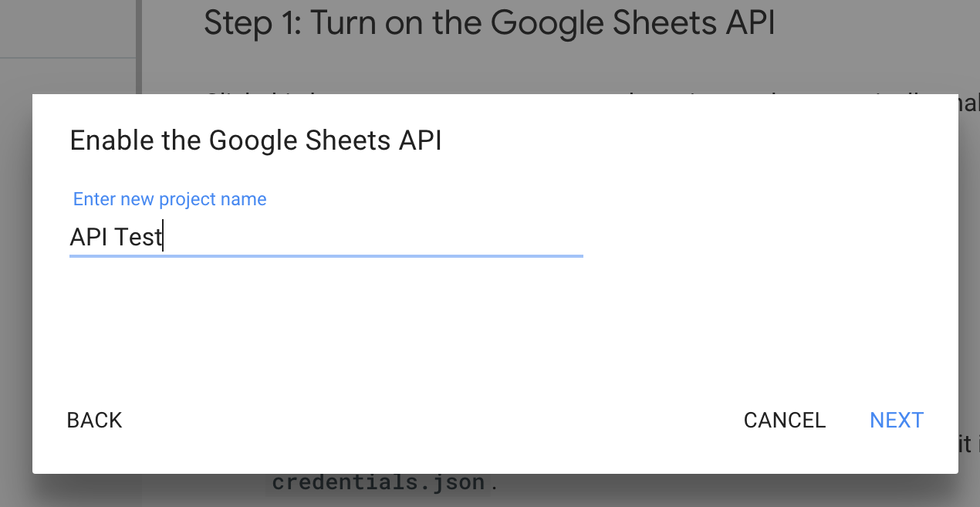Click the blue underline of the name field
Screen dimensions: 980x507
click(326, 255)
